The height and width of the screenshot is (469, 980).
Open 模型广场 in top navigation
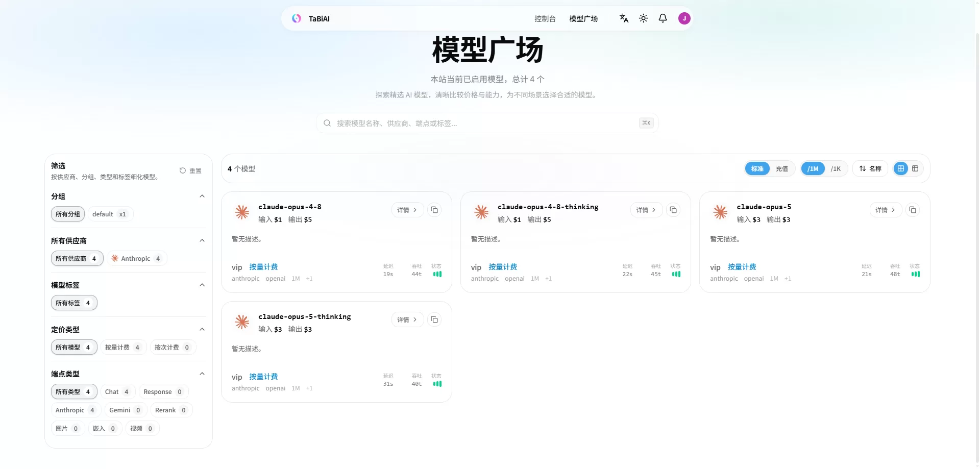click(x=583, y=19)
